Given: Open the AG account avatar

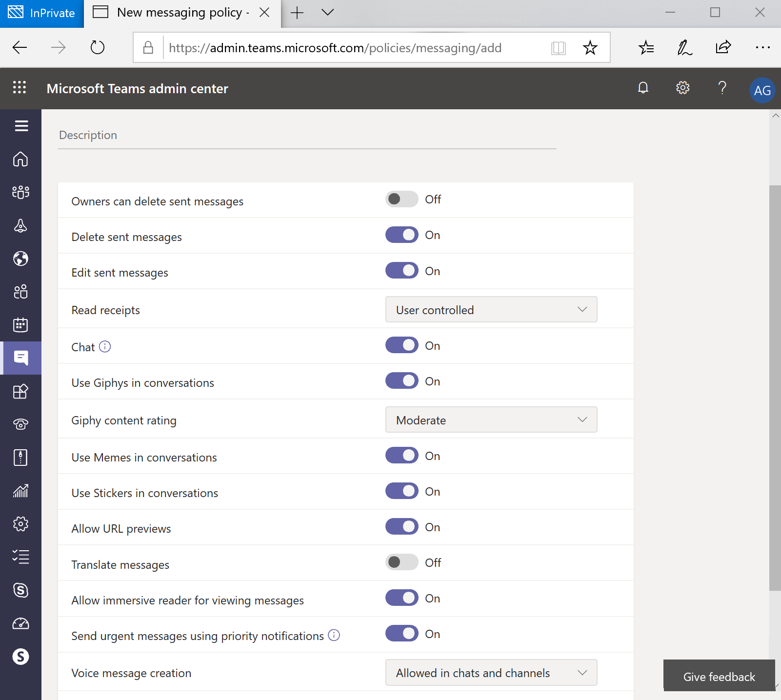Looking at the screenshot, I should tap(762, 90).
